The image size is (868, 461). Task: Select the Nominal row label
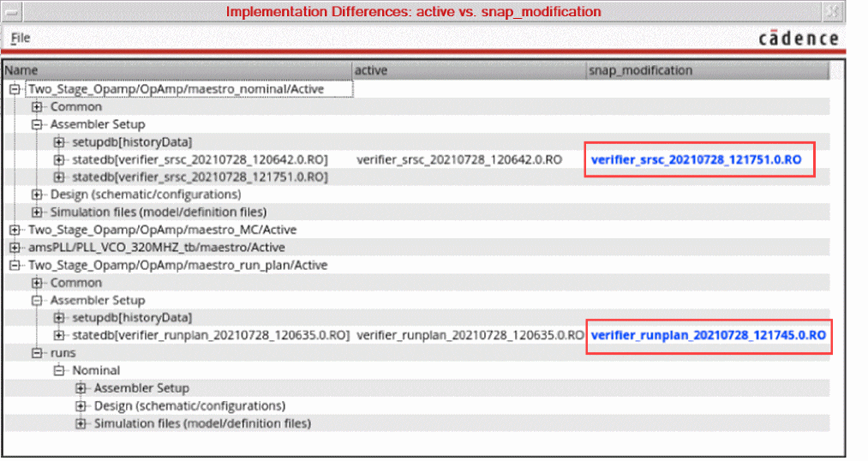point(96,371)
